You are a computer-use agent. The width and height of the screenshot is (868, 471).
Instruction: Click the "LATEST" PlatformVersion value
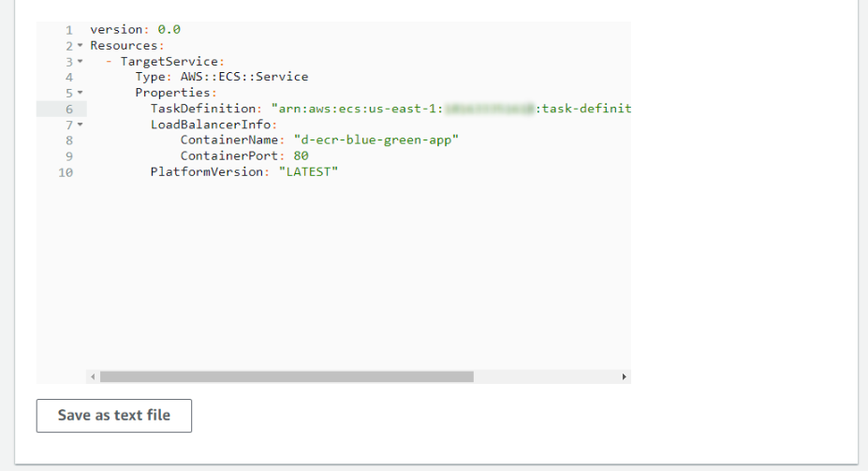coord(307,172)
